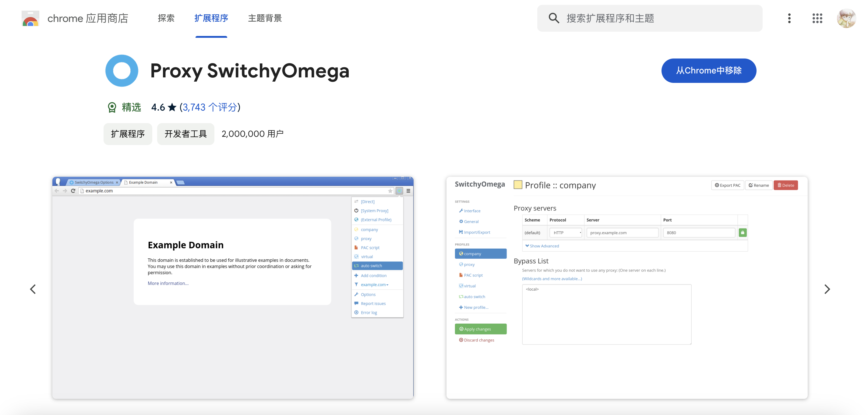Screen dimensions: 868x415
Task: Click the 从Chrome中移除 button
Action: 709,70
